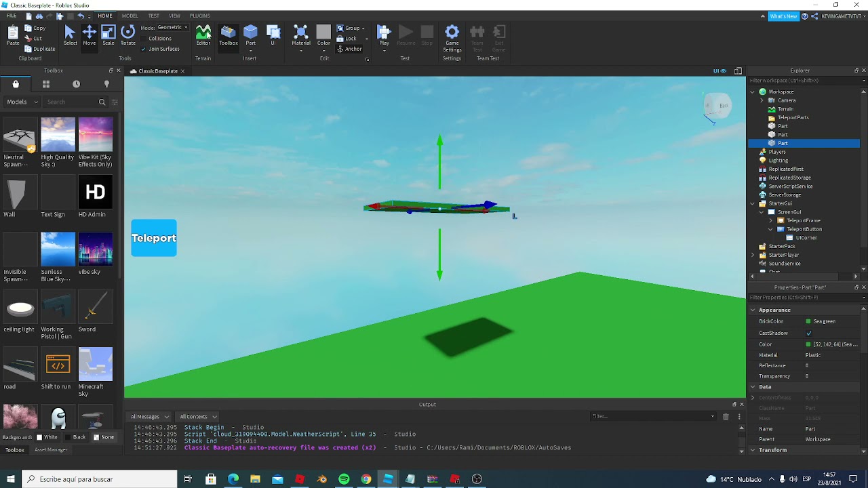Open Toolbox Creations tab icon
Viewport: 868px width, 488px height.
click(x=106, y=84)
